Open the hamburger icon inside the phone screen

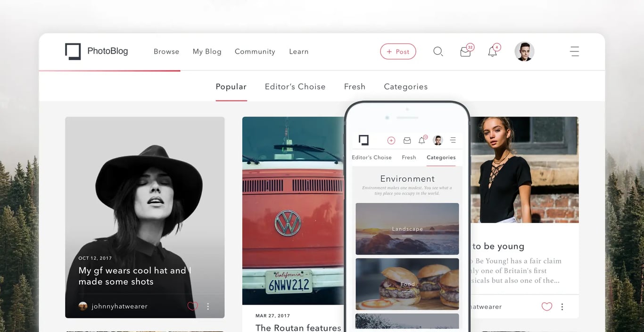[x=453, y=140]
